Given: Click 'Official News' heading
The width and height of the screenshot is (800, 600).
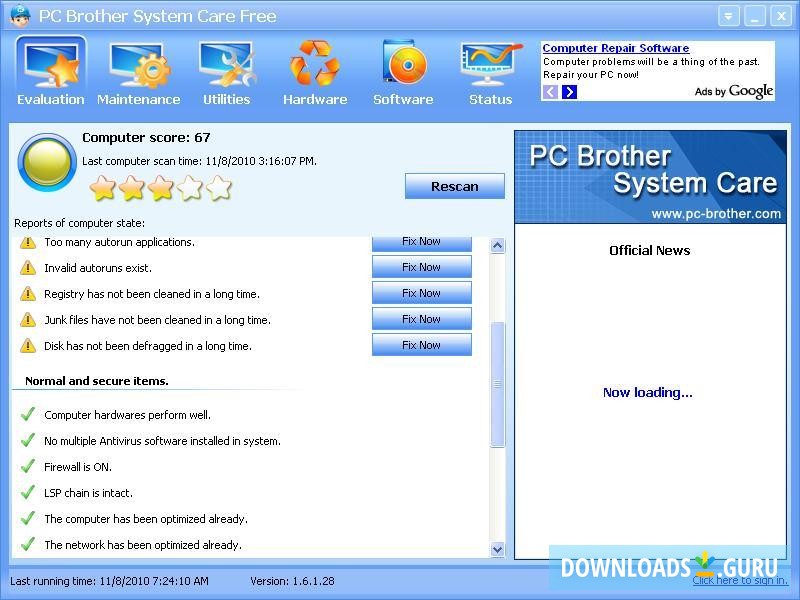Looking at the screenshot, I should pos(649,251).
